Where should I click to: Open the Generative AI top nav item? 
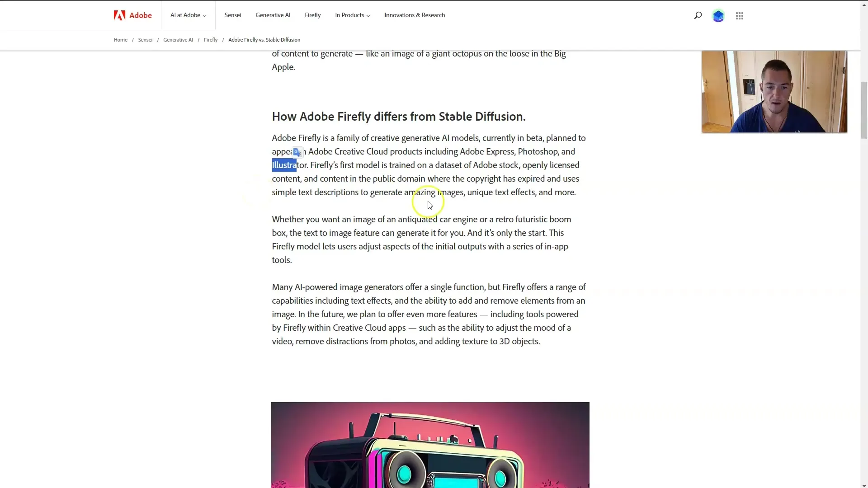[273, 15]
